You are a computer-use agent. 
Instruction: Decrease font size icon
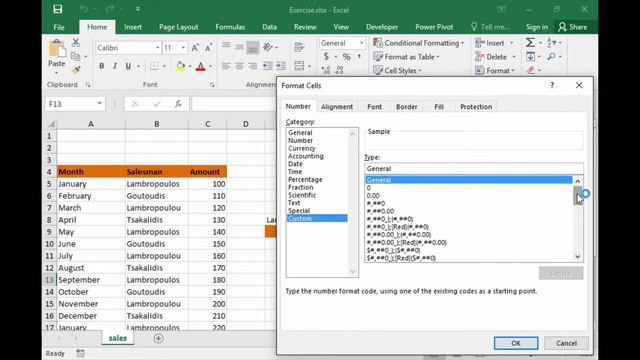[209, 48]
